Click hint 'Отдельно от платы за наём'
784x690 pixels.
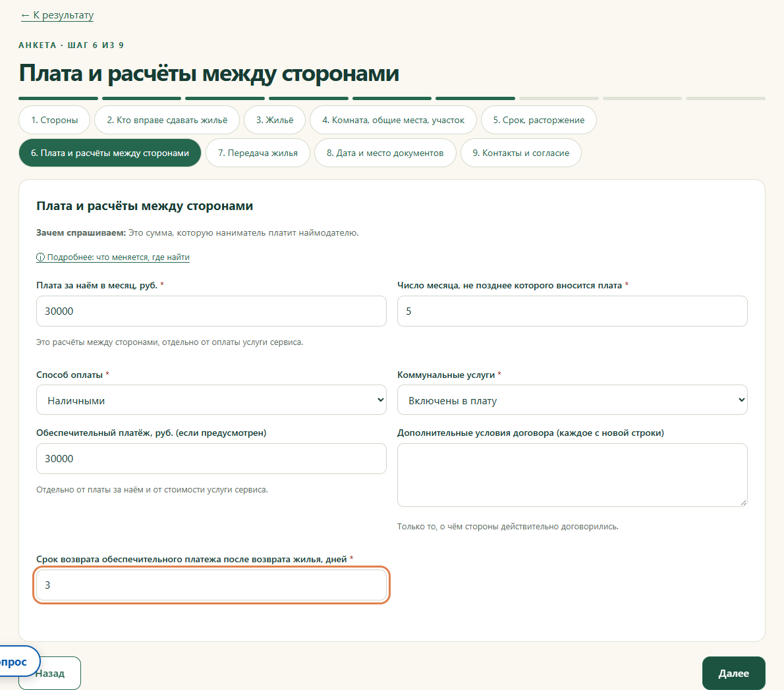(x=152, y=490)
